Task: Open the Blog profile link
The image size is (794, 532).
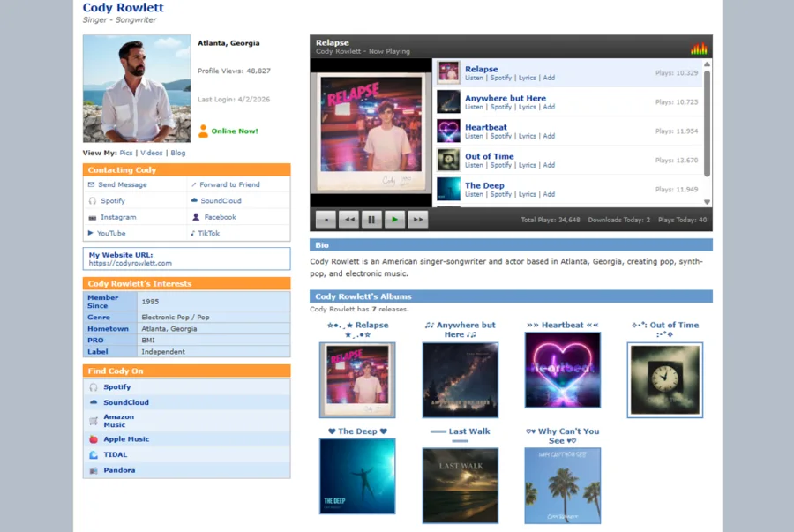Action: [177, 153]
